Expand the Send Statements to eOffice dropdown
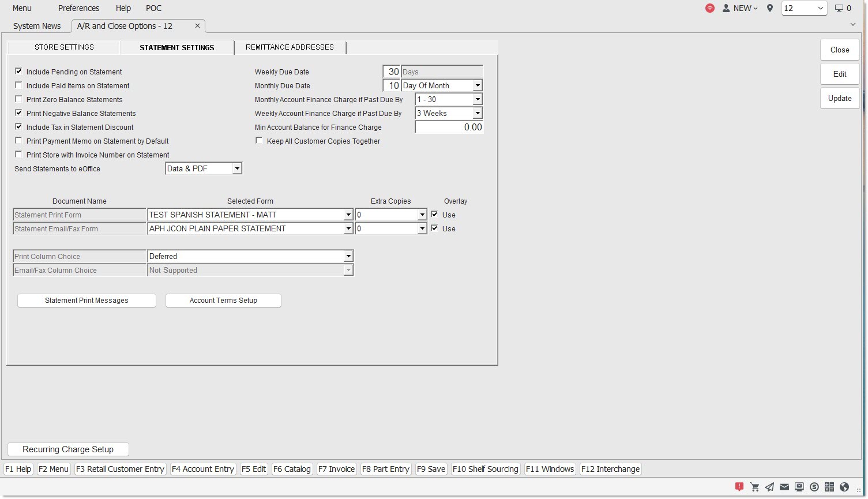 [x=236, y=168]
